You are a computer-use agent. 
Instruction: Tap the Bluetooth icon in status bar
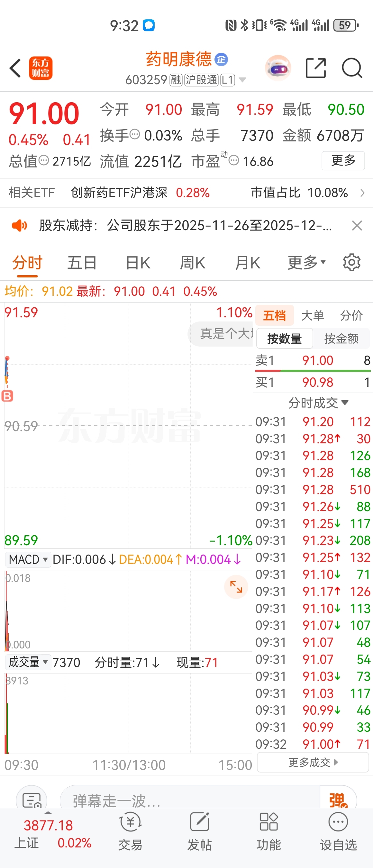(245, 25)
